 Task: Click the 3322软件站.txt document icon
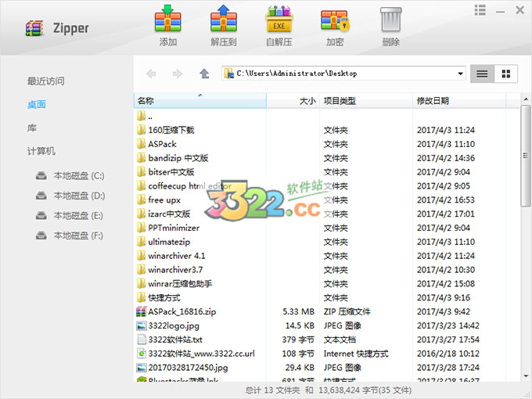pyautogui.click(x=141, y=340)
